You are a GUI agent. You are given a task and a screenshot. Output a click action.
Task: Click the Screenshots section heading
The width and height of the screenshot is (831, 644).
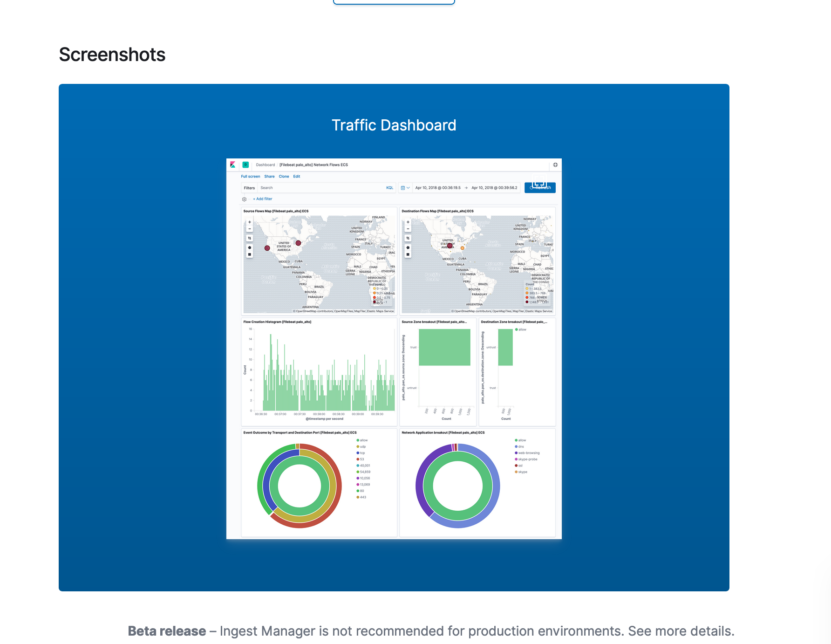[x=112, y=55]
